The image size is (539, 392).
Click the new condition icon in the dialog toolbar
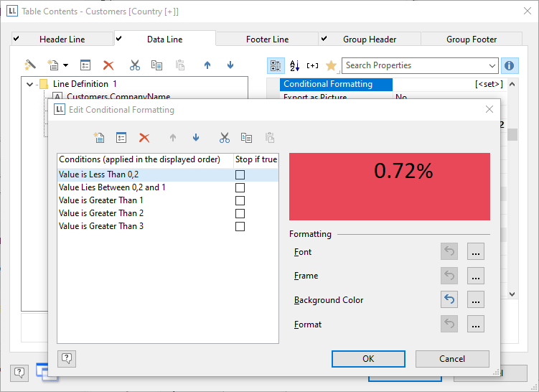(99, 138)
